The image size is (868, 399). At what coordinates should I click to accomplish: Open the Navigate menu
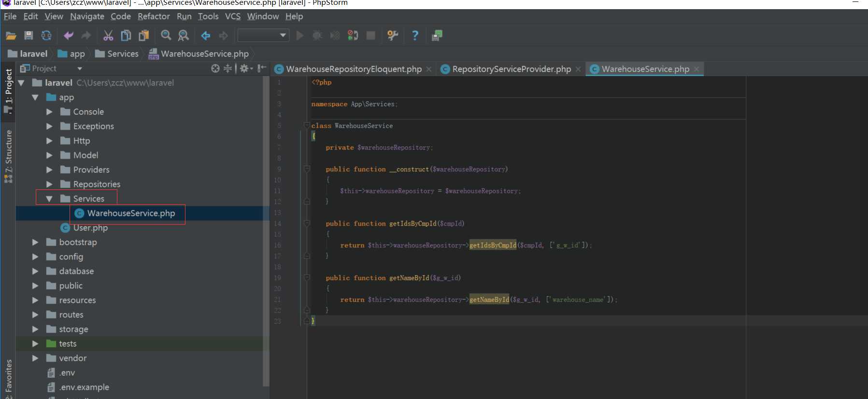tap(87, 16)
